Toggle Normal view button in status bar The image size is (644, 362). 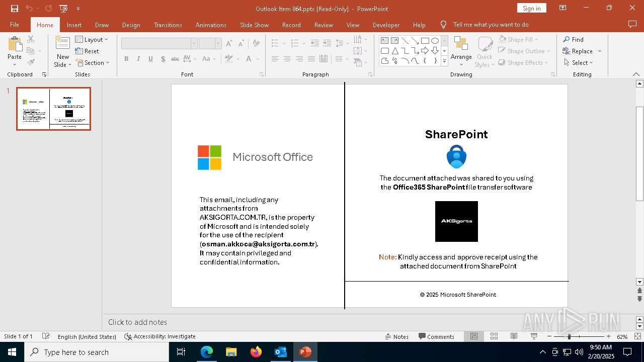(x=474, y=336)
